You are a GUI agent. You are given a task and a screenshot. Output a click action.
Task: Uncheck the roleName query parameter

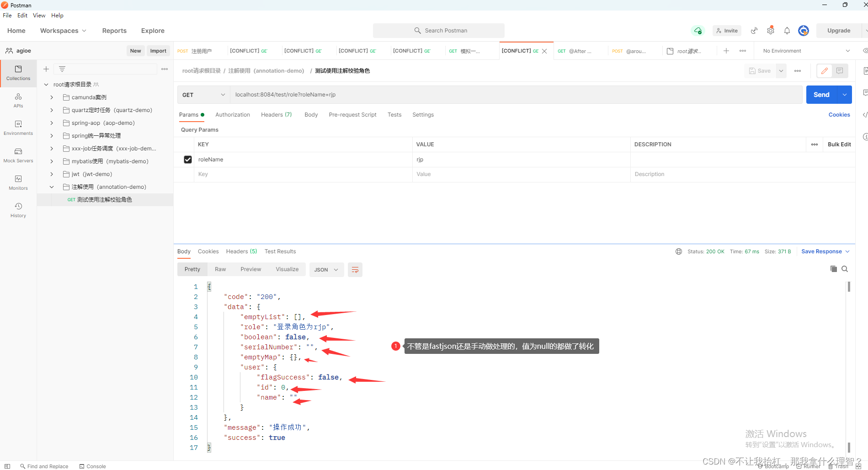[188, 159]
